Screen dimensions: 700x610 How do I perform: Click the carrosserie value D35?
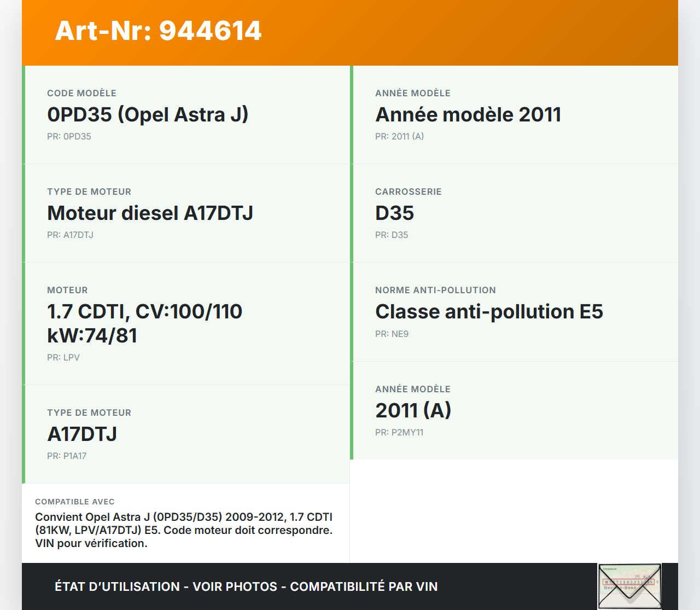pos(394,213)
